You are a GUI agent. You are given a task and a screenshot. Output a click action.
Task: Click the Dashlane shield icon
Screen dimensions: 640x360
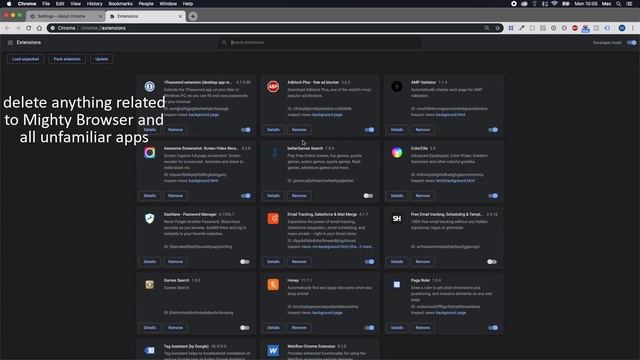coord(149,218)
